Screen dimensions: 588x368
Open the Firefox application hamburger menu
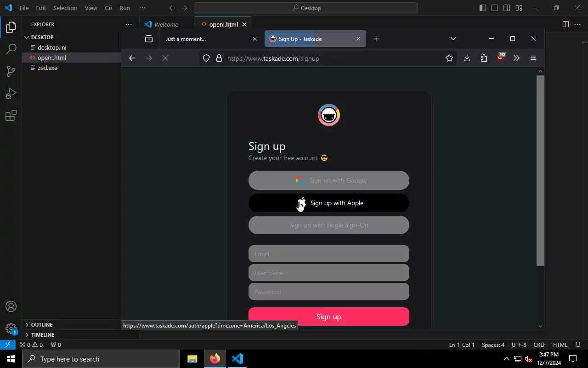coord(533,58)
